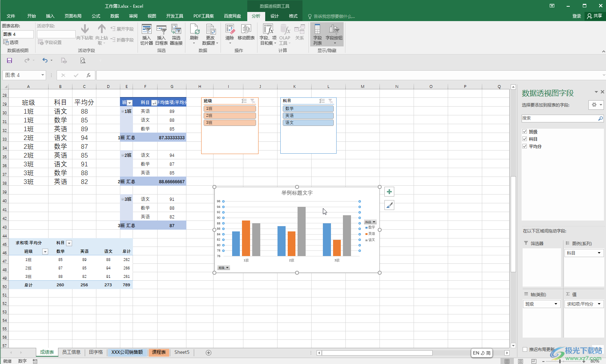Open 科目 column filter in lower pivot table

pyautogui.click(x=69, y=243)
